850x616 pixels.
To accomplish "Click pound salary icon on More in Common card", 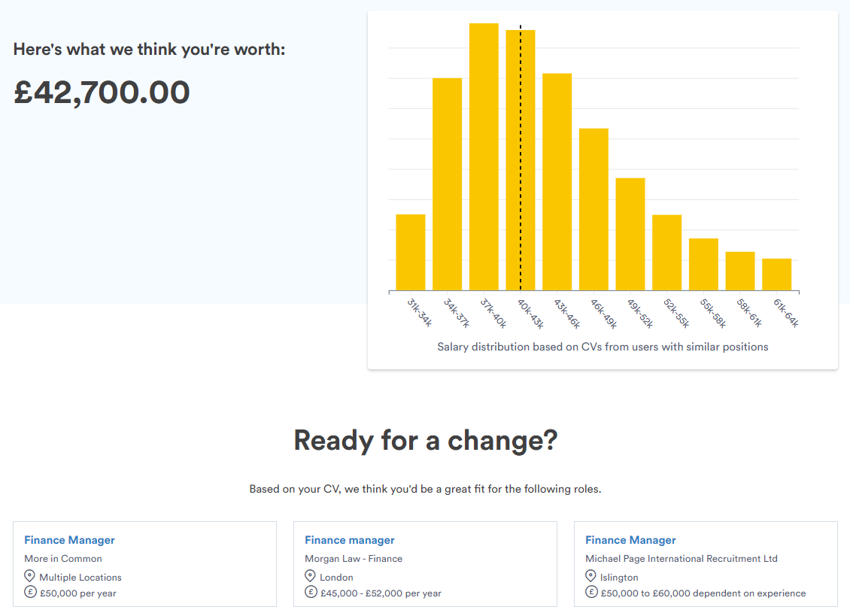I will point(30,592).
